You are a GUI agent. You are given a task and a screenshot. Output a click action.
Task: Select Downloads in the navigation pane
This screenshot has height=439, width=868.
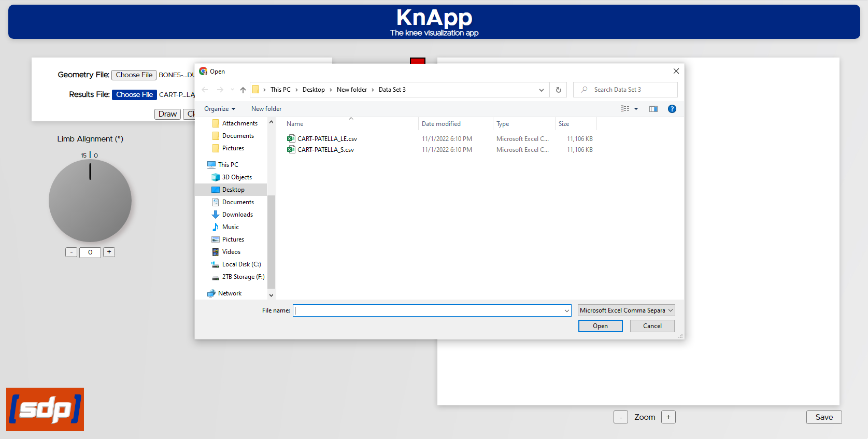point(233,215)
